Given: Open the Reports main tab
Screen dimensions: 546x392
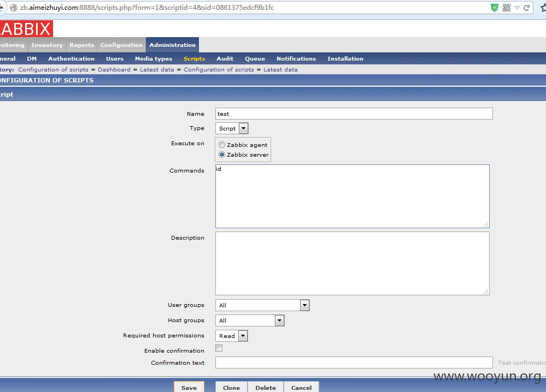Looking at the screenshot, I should [81, 45].
